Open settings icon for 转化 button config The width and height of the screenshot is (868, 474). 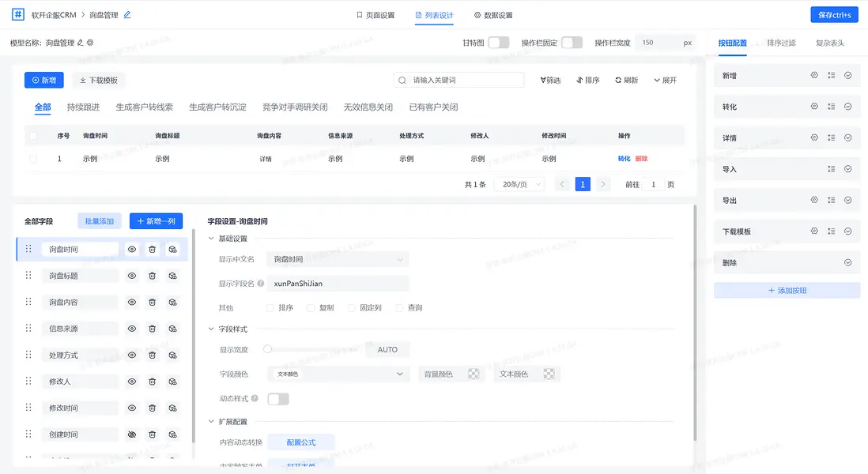click(814, 106)
